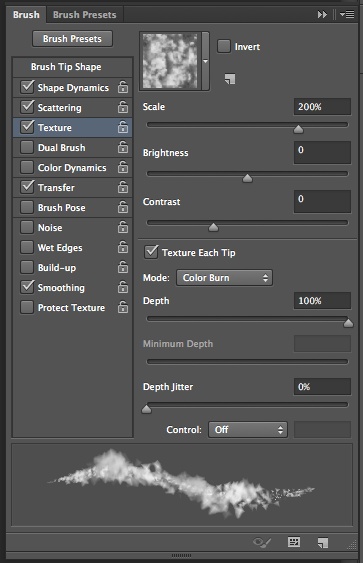Enable the Noise checkbox

click(27, 227)
